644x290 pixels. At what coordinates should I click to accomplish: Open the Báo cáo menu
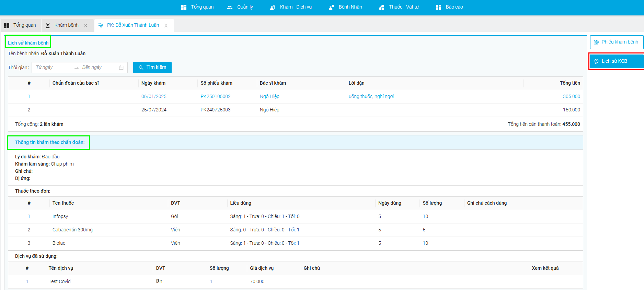449,7
